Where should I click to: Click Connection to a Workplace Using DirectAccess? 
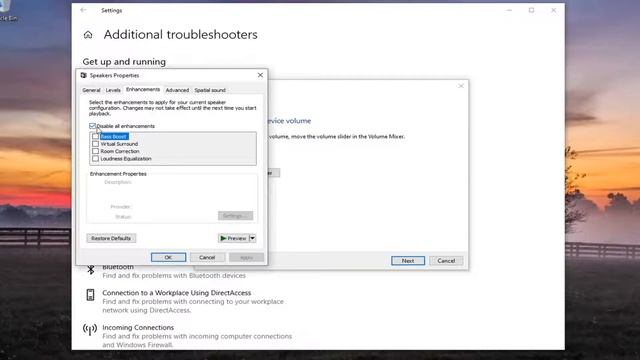(x=177, y=293)
